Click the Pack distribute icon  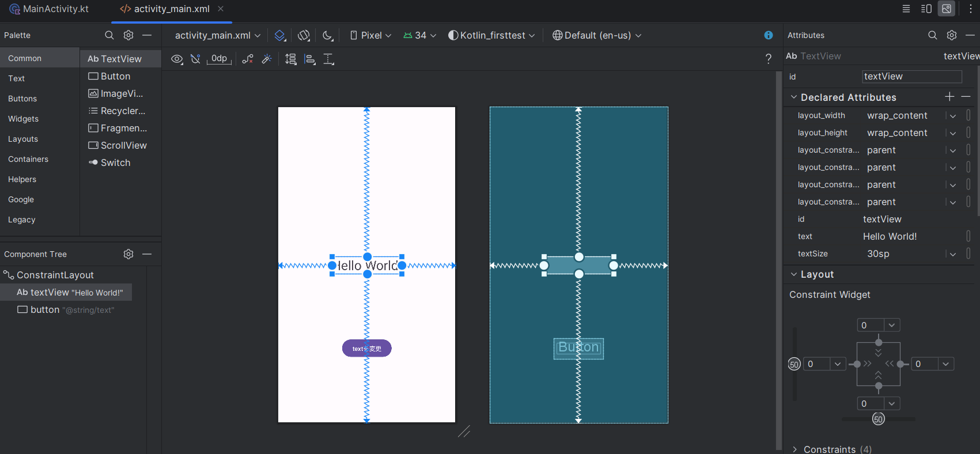pyautogui.click(x=291, y=59)
